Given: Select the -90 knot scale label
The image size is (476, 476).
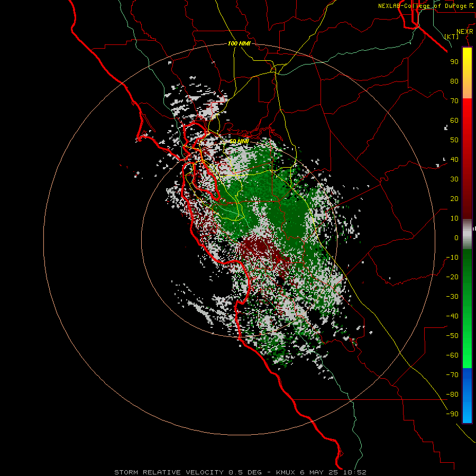Looking at the screenshot, I should 452,414.
